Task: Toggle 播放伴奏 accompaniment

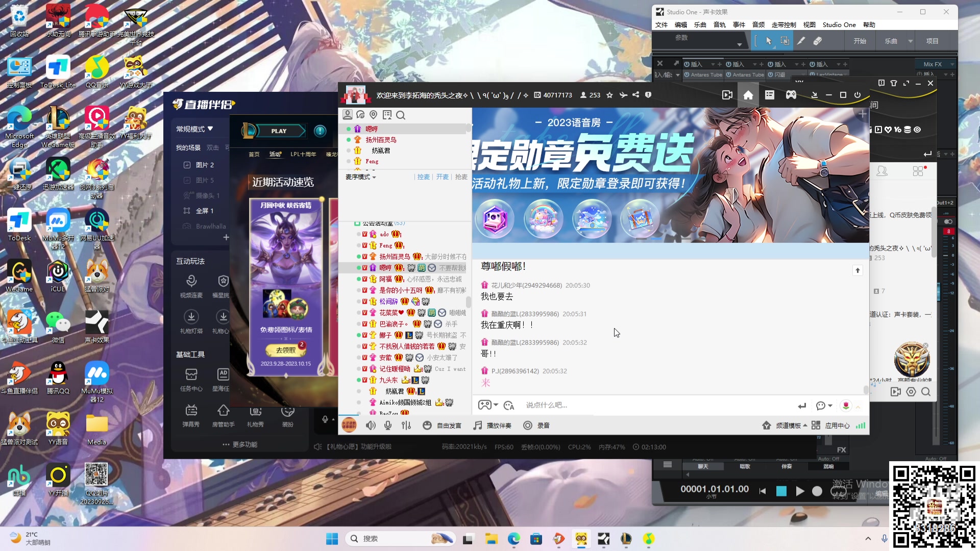Action: coord(492,425)
